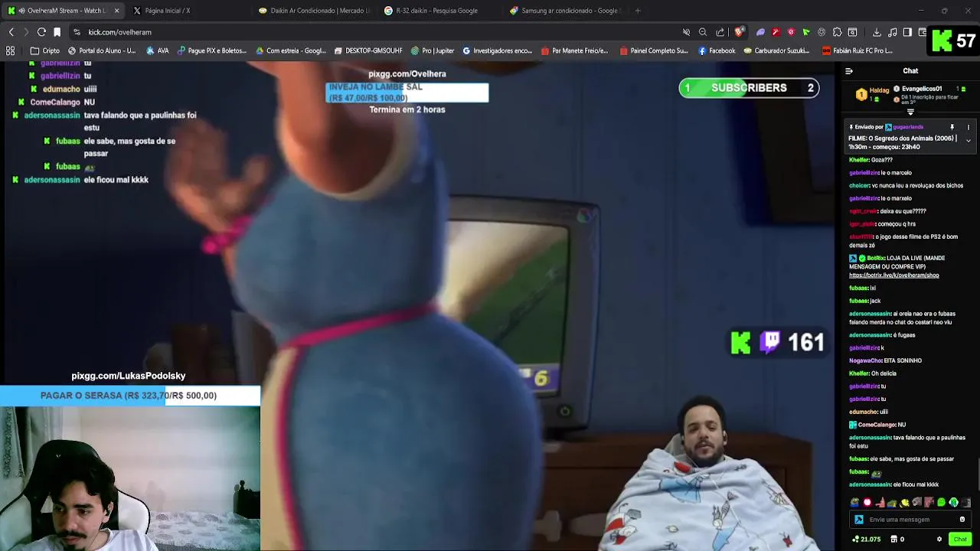This screenshot has height=551, width=980.
Task: Insert the green WhatsApp-style emote
Action: [941, 503]
